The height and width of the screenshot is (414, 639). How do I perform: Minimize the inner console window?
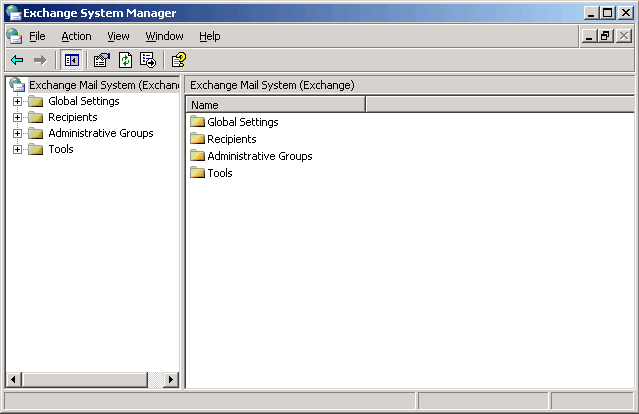pos(588,36)
